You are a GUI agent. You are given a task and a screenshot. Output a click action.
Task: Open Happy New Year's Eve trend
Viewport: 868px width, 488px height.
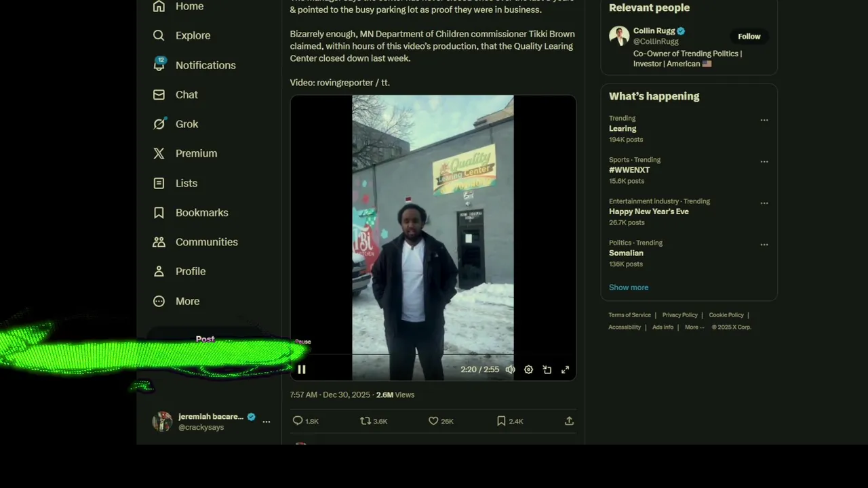(x=649, y=211)
